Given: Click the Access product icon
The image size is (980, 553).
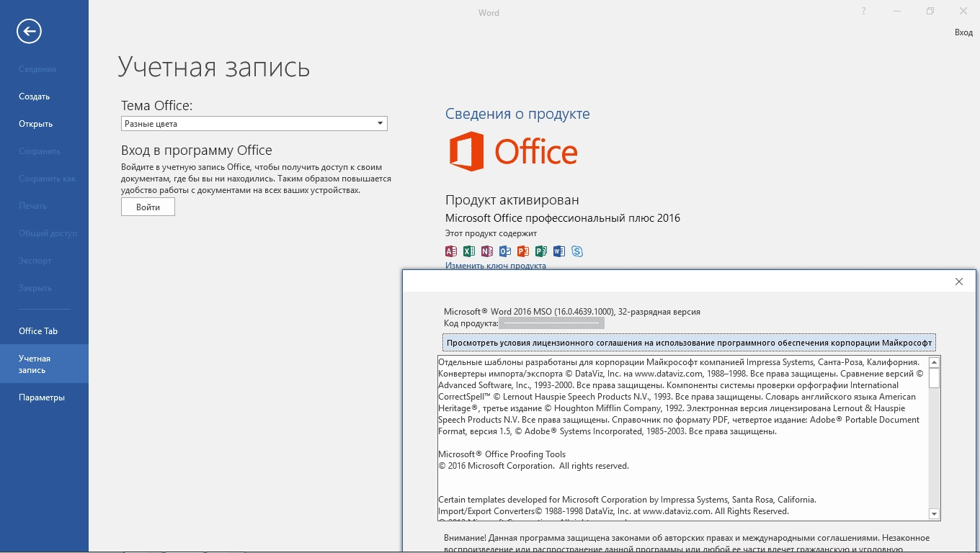Looking at the screenshot, I should pos(451,251).
